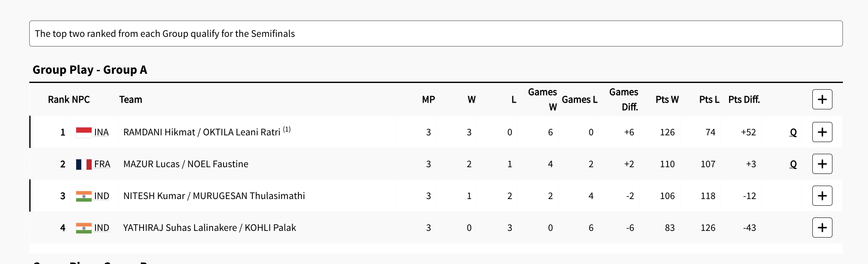Expand details for YATHIRAJ Suhas / KOHLI Palak
The height and width of the screenshot is (264, 868).
pos(822,228)
